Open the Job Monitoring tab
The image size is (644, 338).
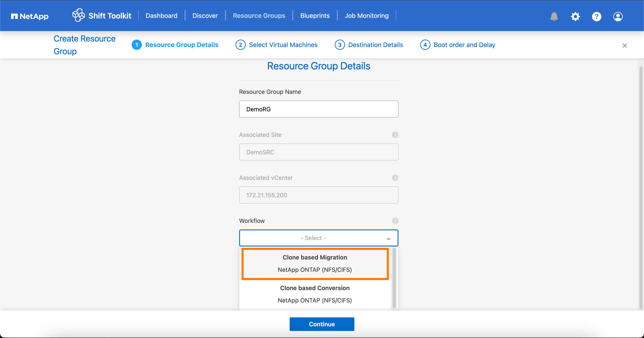click(x=367, y=16)
